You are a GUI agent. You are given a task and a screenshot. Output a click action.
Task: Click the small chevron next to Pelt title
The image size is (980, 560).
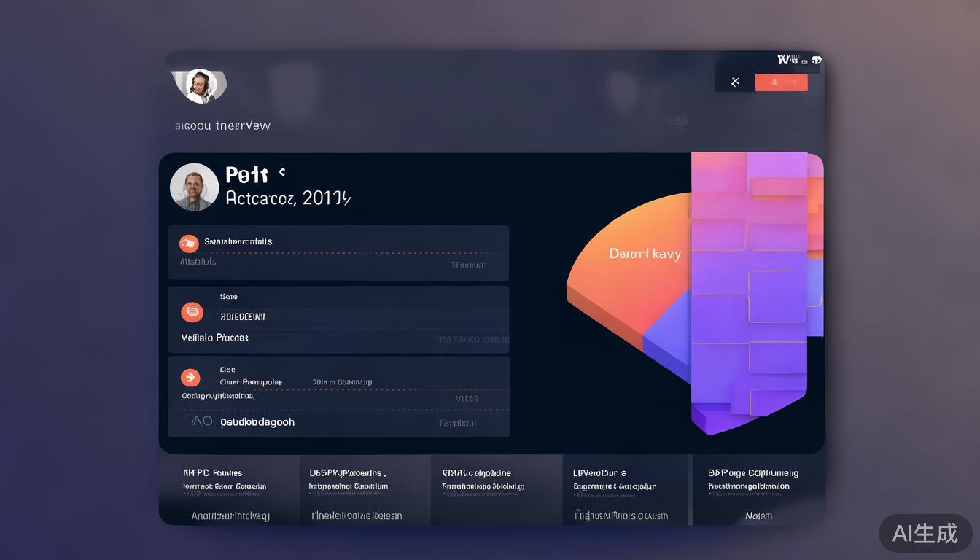pyautogui.click(x=282, y=173)
